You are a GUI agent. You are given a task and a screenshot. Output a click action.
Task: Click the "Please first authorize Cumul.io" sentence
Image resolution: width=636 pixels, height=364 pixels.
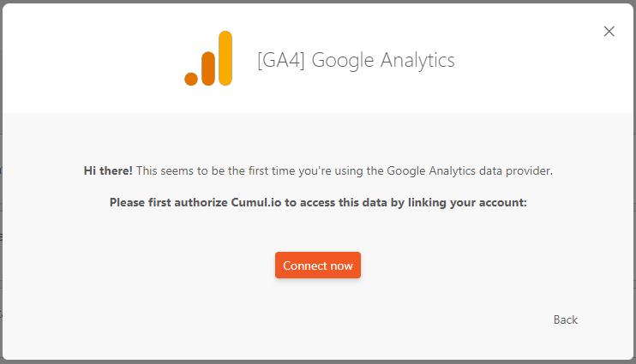[317, 203]
